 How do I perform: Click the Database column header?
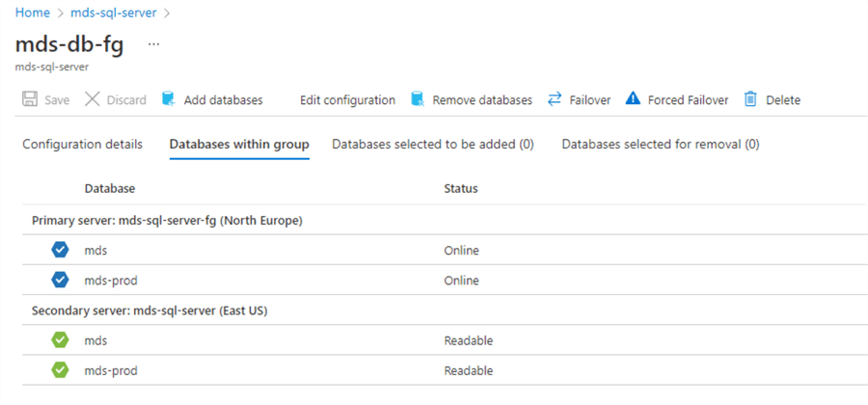click(110, 188)
